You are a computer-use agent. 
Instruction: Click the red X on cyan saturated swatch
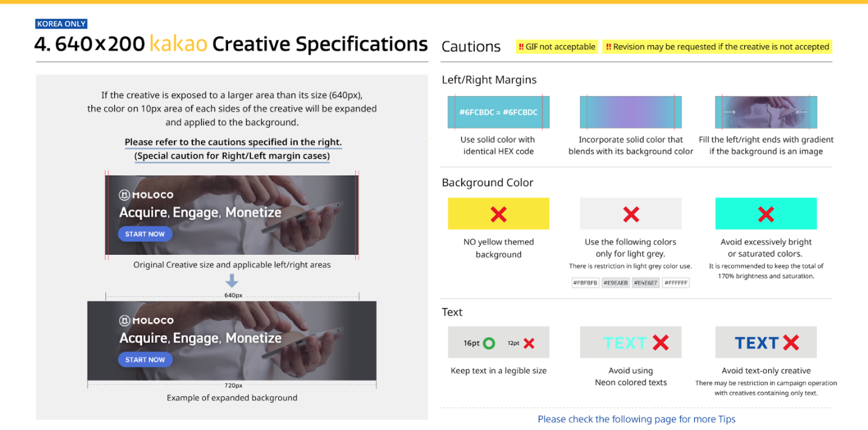tap(766, 214)
